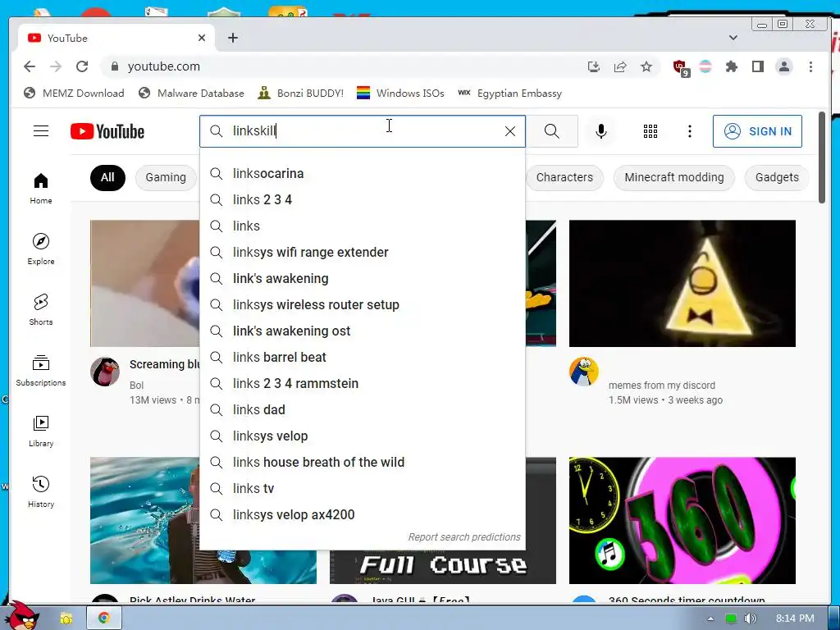The width and height of the screenshot is (840, 630).
Task: Open the Windows ISOs bookmark
Action: pos(400,94)
